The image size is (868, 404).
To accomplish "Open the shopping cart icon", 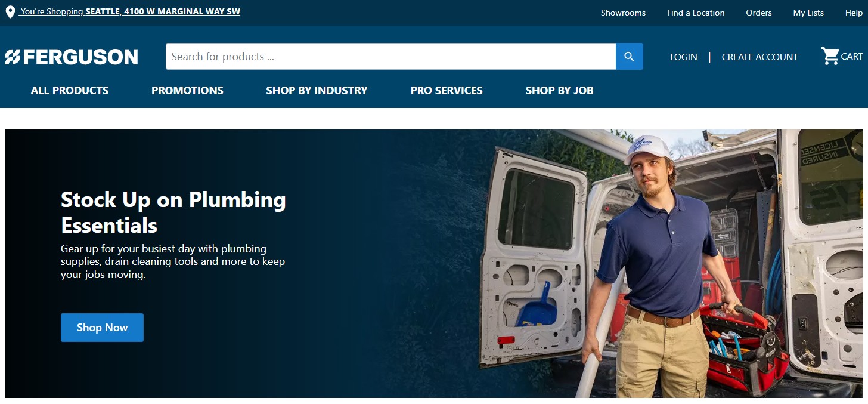I will [x=830, y=57].
